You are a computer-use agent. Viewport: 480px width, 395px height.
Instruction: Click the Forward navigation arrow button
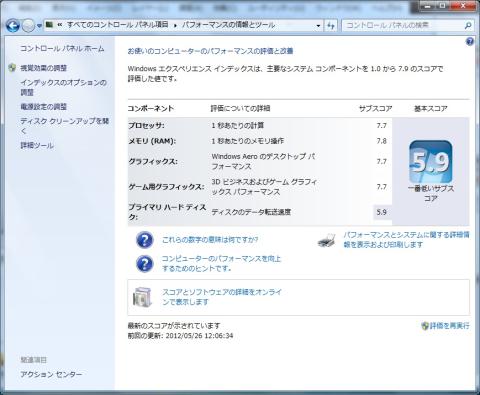coord(29,26)
